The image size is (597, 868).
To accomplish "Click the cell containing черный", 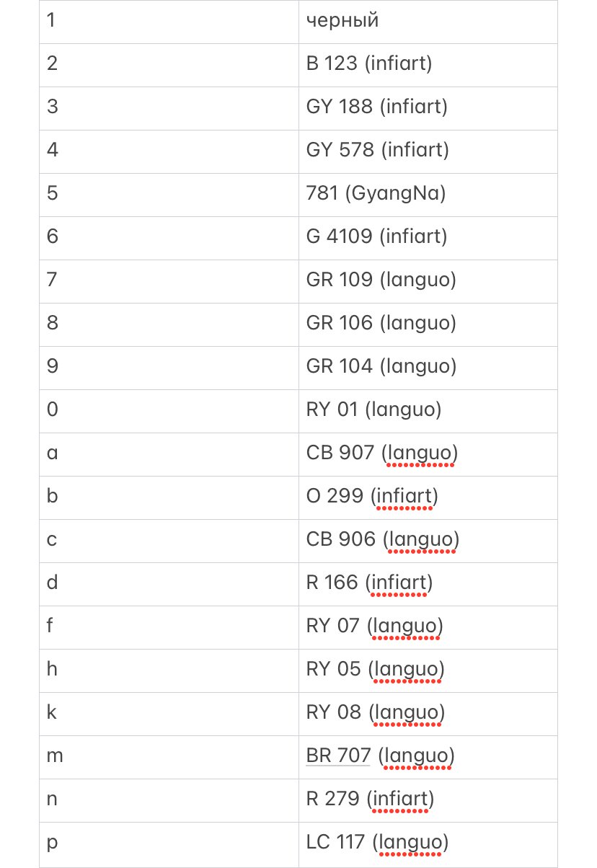I will click(x=428, y=22).
